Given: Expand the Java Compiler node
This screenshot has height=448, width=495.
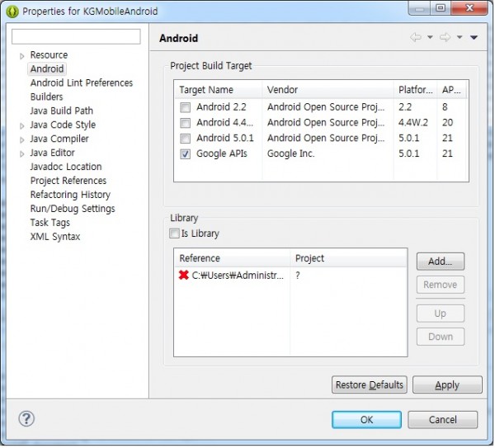Looking at the screenshot, I should [21, 140].
